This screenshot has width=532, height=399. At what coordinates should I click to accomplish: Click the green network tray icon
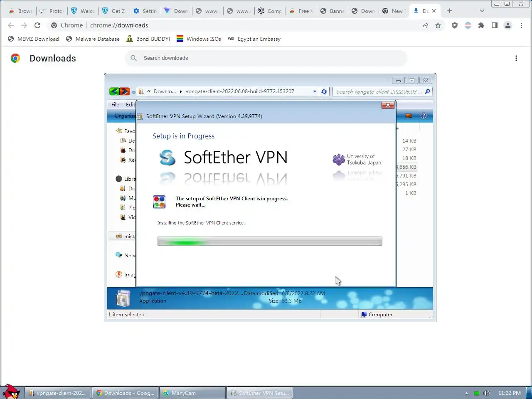(x=477, y=393)
